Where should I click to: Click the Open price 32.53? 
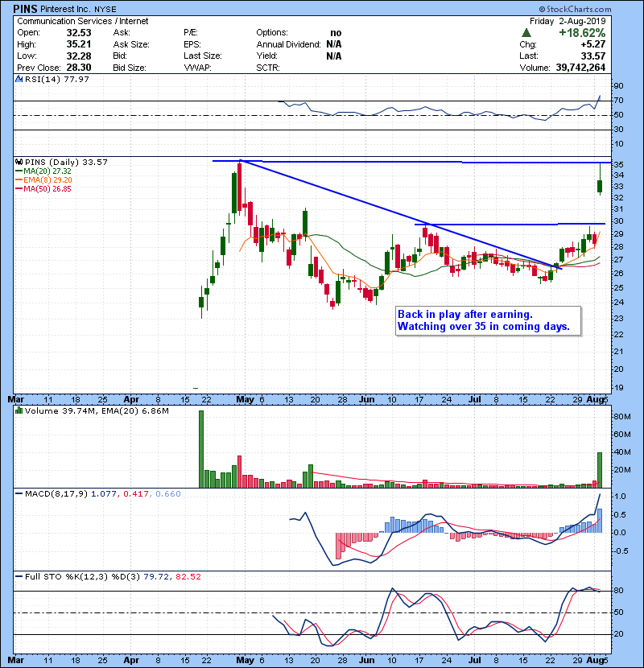pos(79,33)
